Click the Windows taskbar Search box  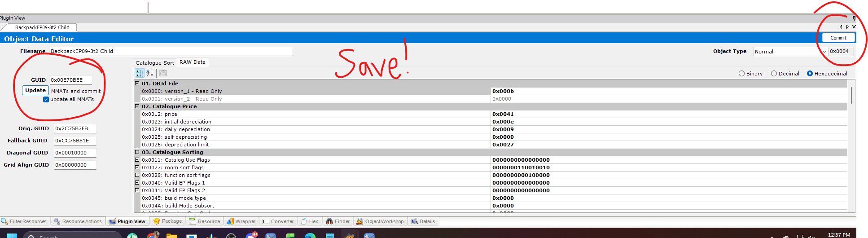pos(72,235)
